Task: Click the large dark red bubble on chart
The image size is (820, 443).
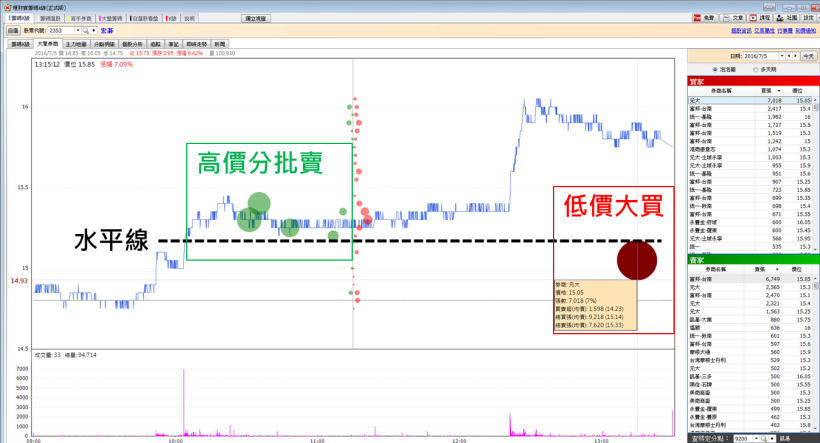Action: (x=636, y=260)
